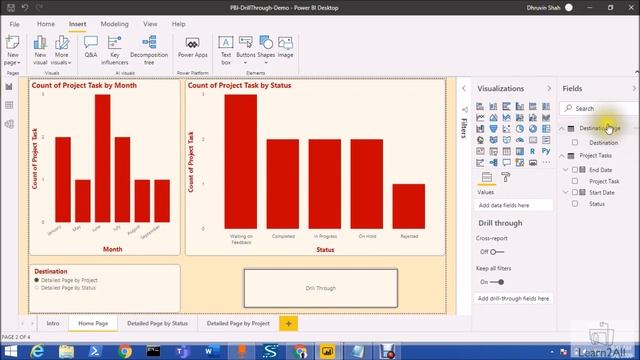Open Google Chrome from the taskbar
The height and width of the screenshot is (360, 640).
pos(125,351)
